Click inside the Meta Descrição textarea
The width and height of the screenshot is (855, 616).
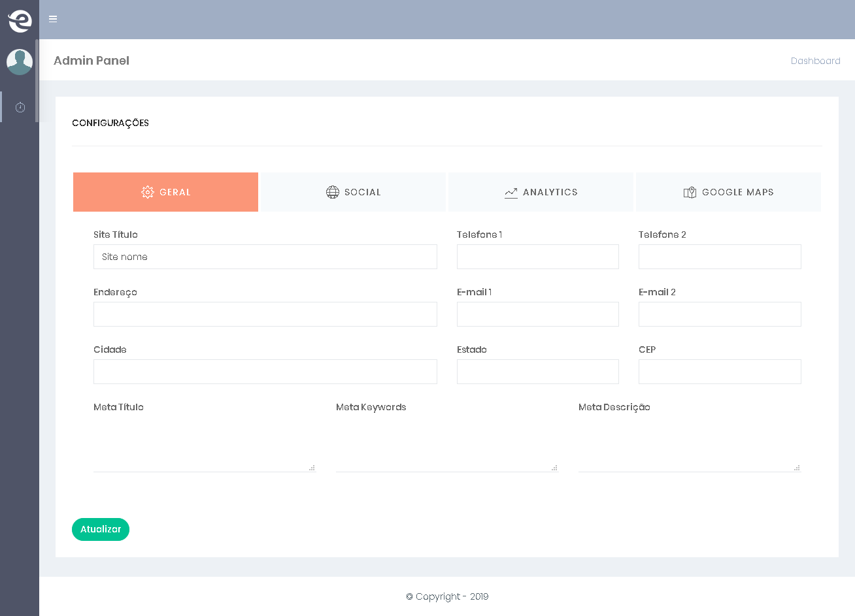click(x=690, y=444)
